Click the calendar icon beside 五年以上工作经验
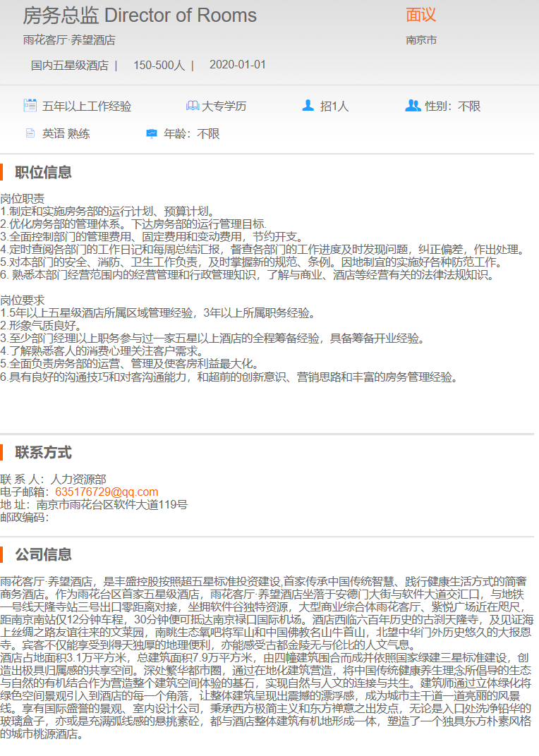The height and width of the screenshot is (756, 539). pos(30,106)
